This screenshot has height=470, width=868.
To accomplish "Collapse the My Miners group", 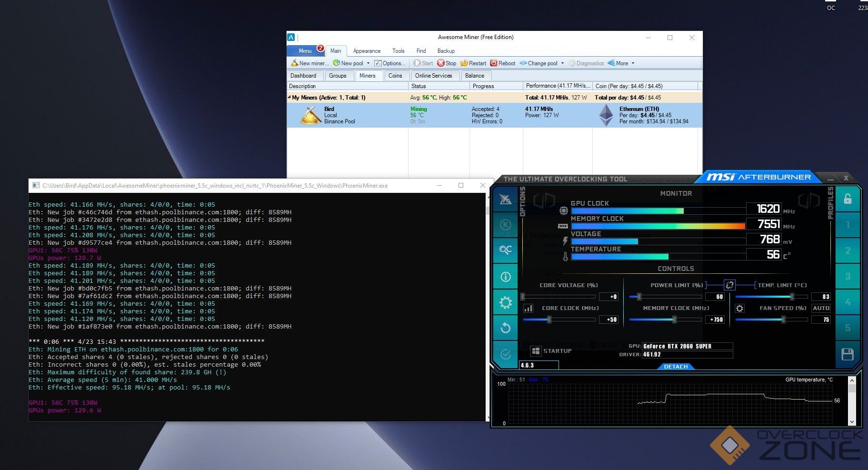I will [x=289, y=97].
